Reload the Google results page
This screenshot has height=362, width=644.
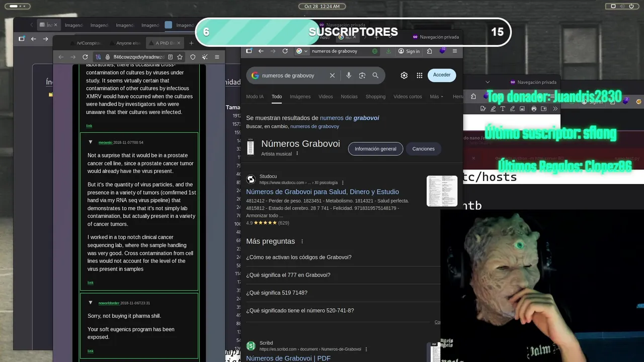point(285,51)
